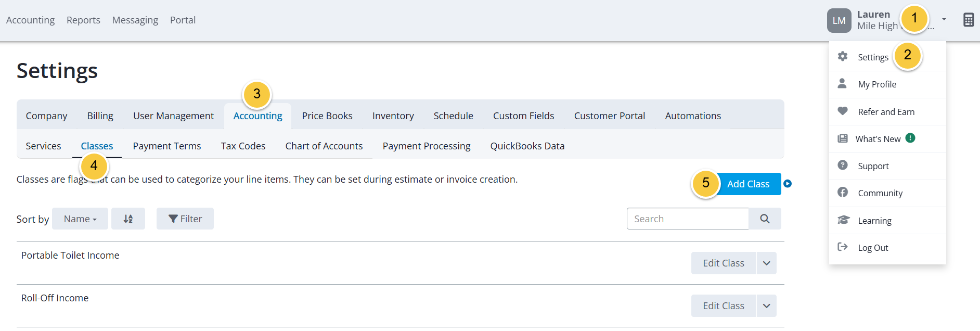Expand Portable Toilet Income Edit Class arrow
980x331 pixels.
766,263
